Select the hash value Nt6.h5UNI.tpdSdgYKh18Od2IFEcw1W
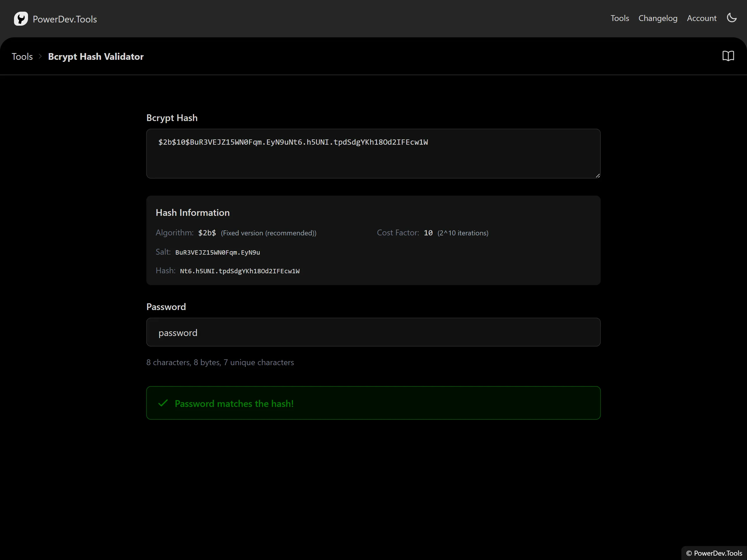Viewport: 747px width, 560px height. (240, 271)
